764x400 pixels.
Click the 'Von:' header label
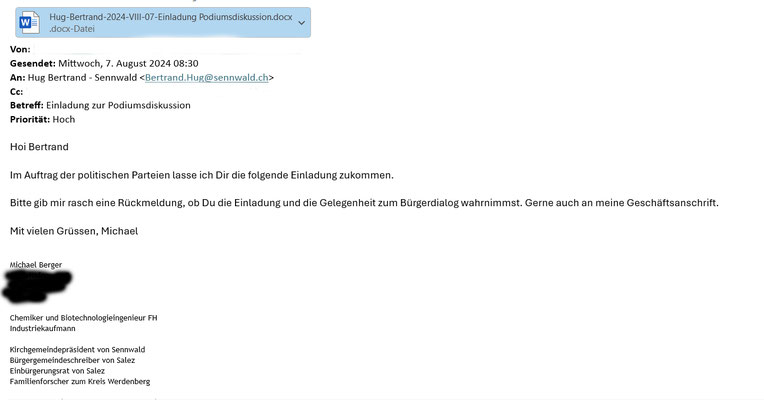(x=20, y=49)
